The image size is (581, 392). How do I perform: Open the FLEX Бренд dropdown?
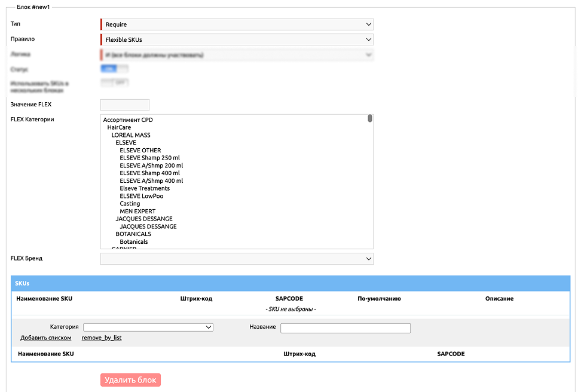click(237, 259)
